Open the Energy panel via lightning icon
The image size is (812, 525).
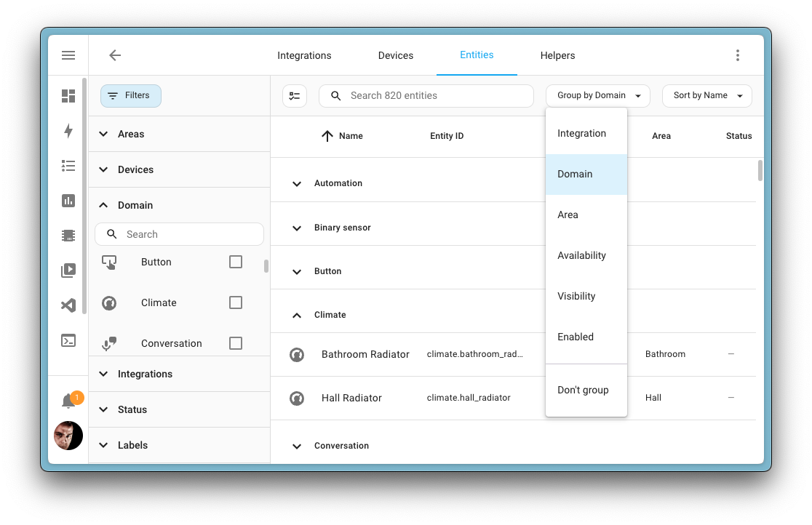(68, 131)
